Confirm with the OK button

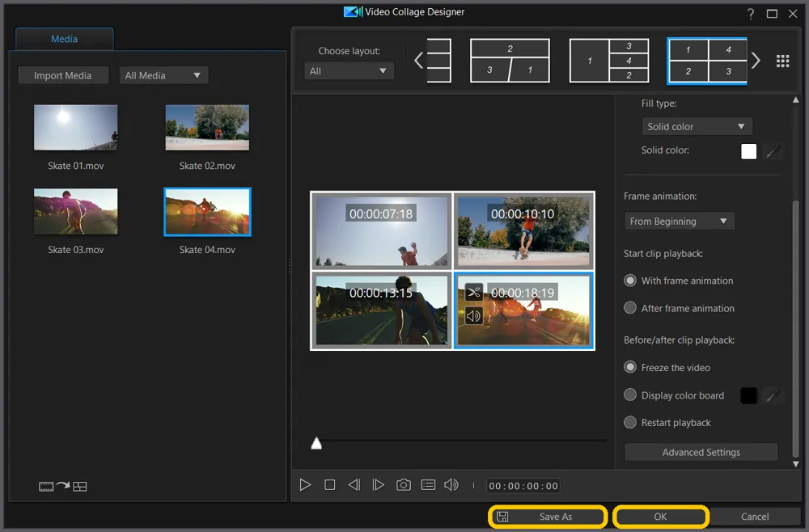(x=660, y=517)
